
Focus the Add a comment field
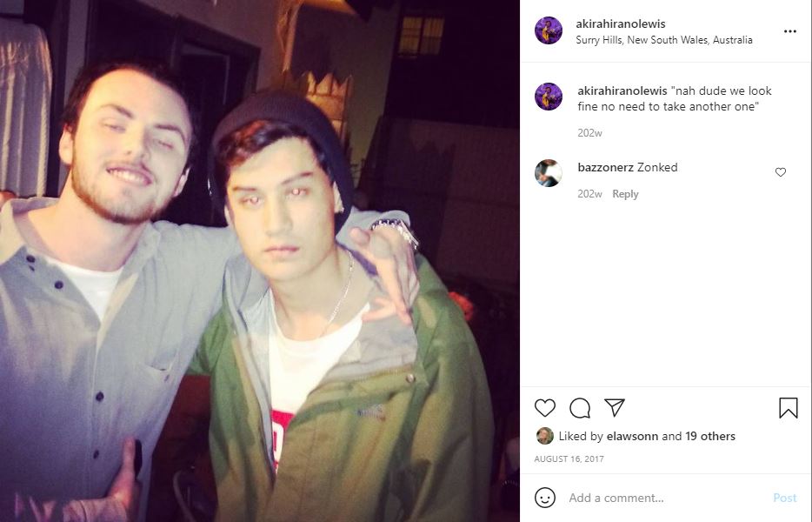pos(665,498)
